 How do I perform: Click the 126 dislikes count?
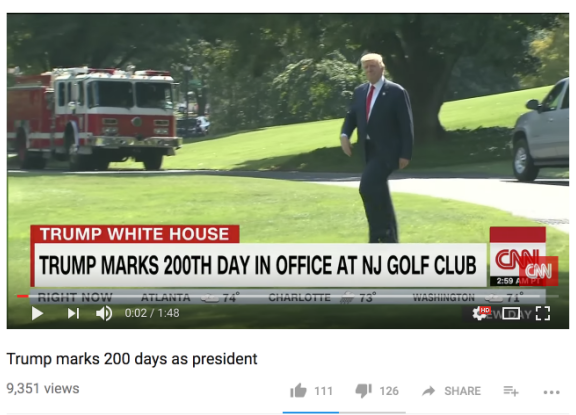(x=389, y=391)
